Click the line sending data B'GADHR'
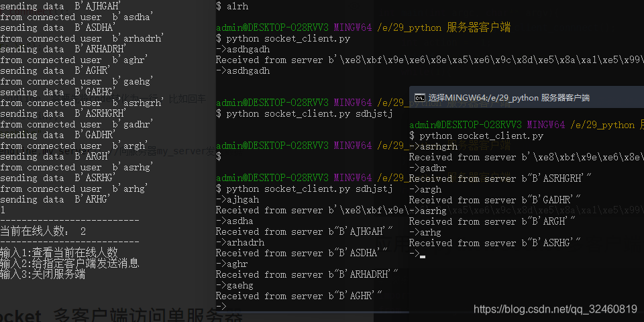 coord(58,135)
